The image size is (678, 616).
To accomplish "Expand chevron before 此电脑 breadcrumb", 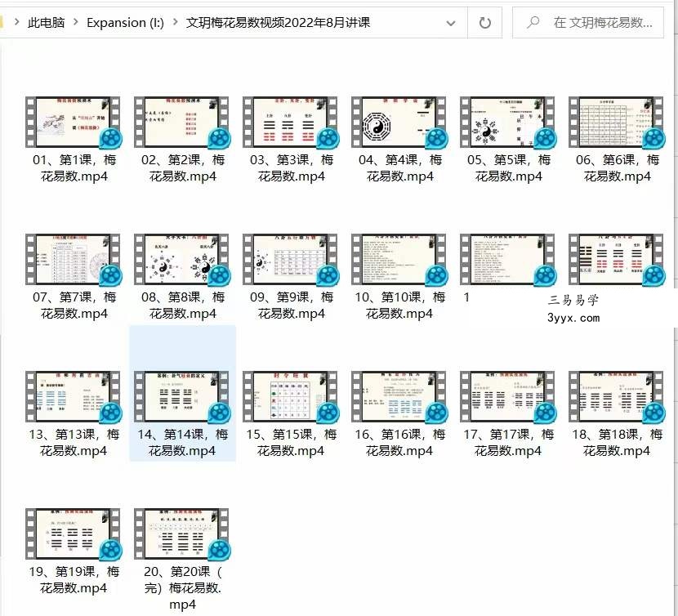I will [x=17, y=21].
